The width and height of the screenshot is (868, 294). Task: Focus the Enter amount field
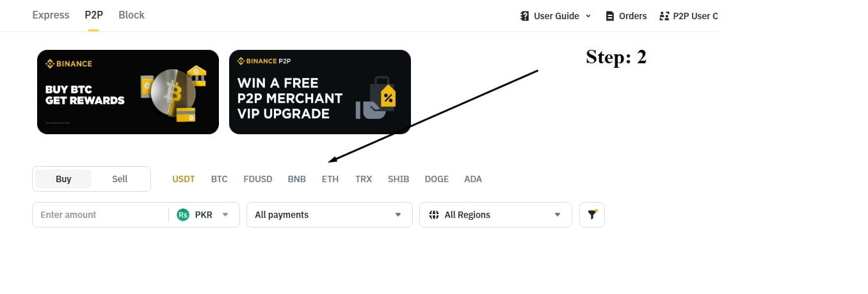click(x=100, y=215)
